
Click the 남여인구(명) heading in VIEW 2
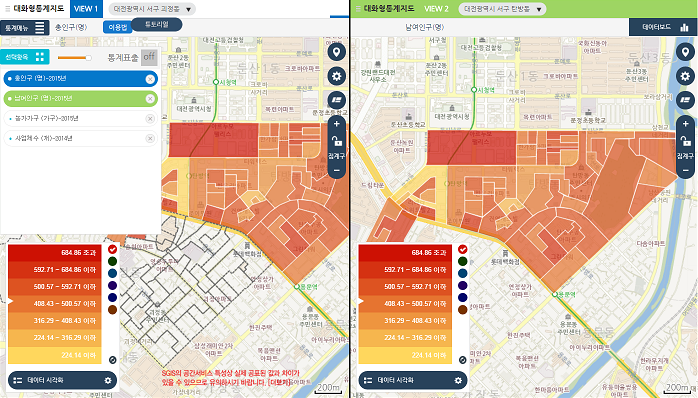[x=424, y=27]
